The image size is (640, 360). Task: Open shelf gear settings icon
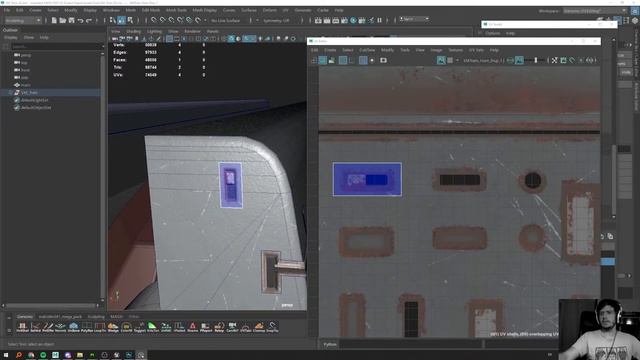click(9, 330)
